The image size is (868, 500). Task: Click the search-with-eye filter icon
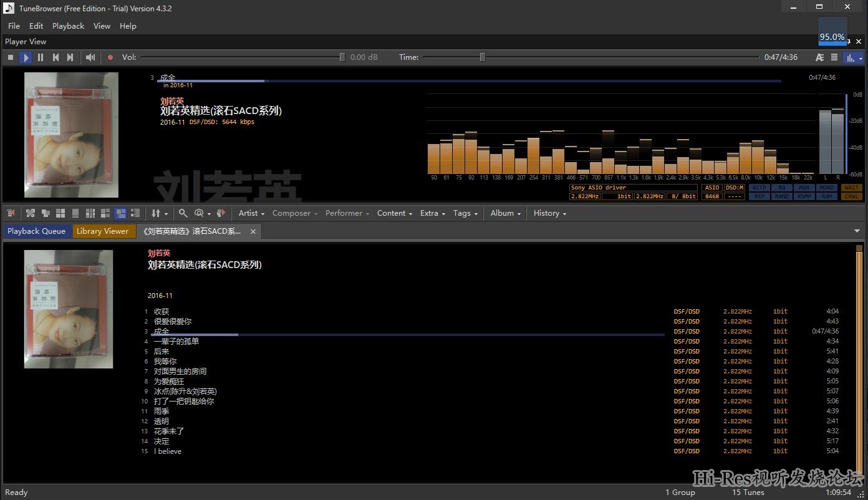[199, 213]
